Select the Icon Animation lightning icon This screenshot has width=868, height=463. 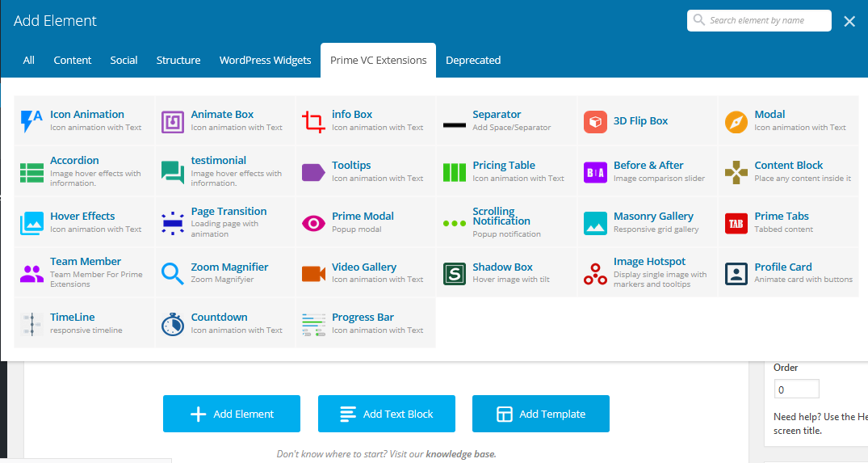(x=31, y=121)
